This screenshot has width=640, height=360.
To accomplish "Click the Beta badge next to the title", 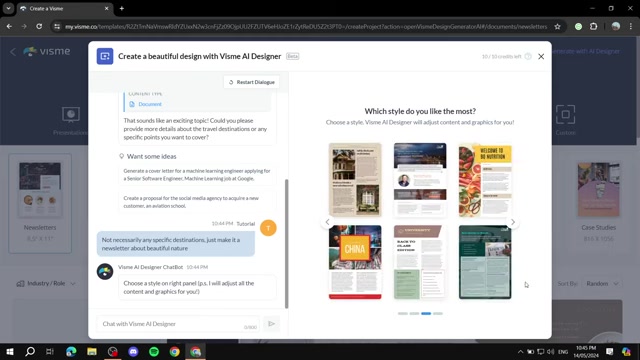I will (x=292, y=56).
